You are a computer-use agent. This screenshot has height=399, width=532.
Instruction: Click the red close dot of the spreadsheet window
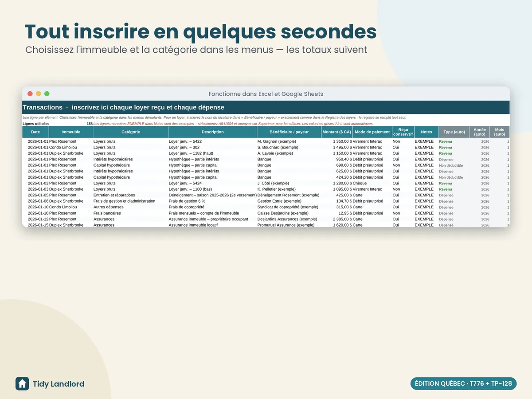pyautogui.click(x=30, y=94)
